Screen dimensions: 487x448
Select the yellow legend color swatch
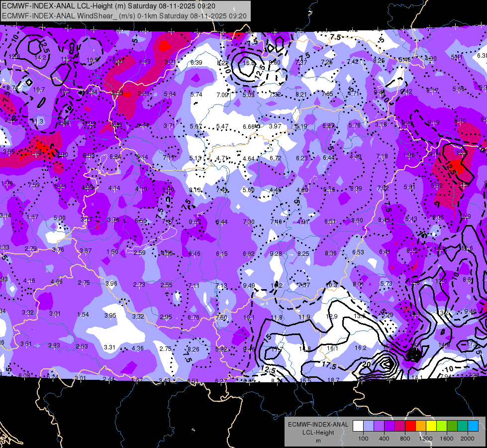[431, 426]
